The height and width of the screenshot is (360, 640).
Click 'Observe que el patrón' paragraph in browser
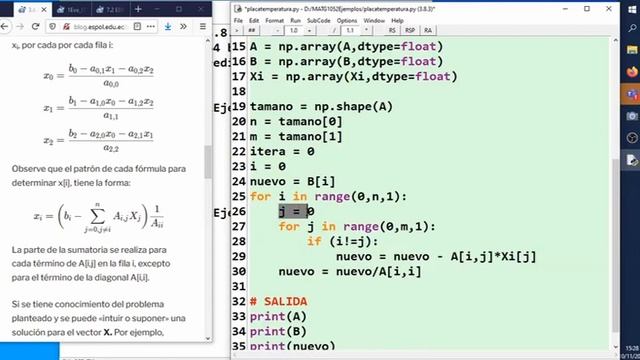[99, 176]
